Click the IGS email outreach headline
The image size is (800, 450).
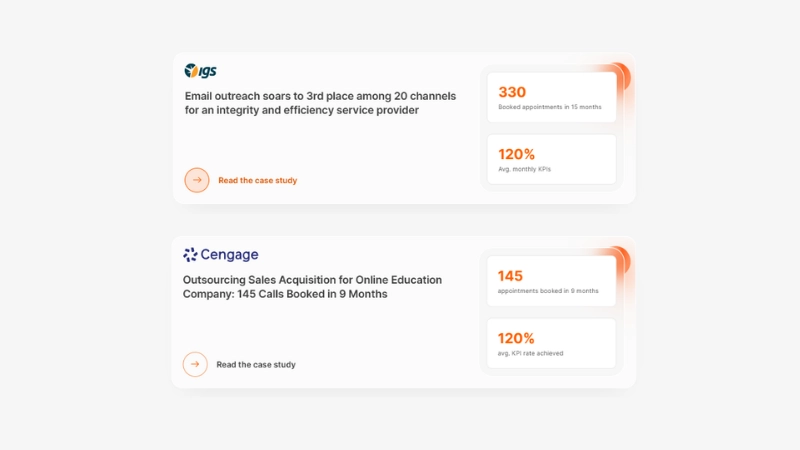click(x=320, y=103)
